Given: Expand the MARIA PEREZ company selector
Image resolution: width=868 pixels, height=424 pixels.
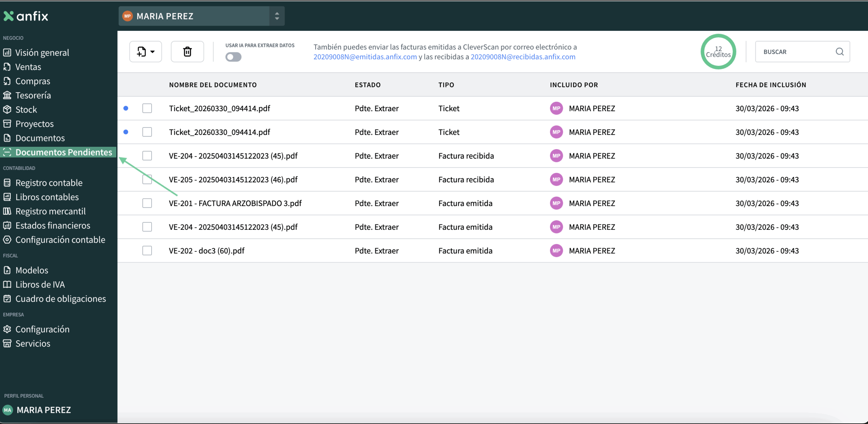Looking at the screenshot, I should [x=277, y=16].
